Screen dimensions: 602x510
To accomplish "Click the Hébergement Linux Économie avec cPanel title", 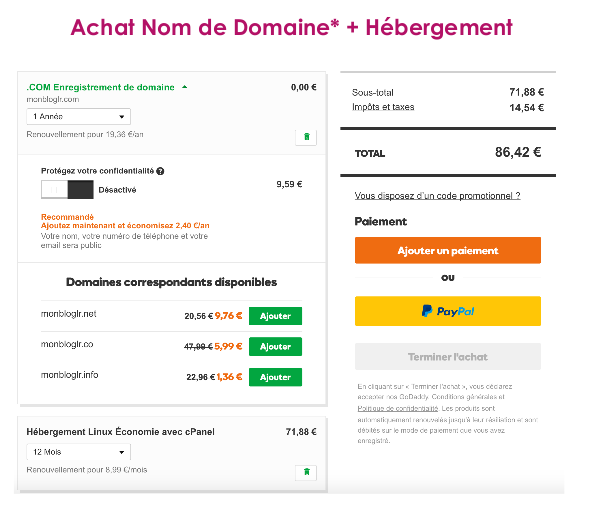I will [x=121, y=432].
